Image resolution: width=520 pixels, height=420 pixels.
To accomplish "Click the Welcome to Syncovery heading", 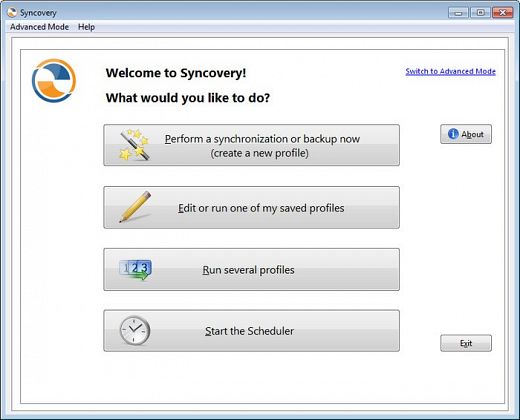I will [x=176, y=73].
